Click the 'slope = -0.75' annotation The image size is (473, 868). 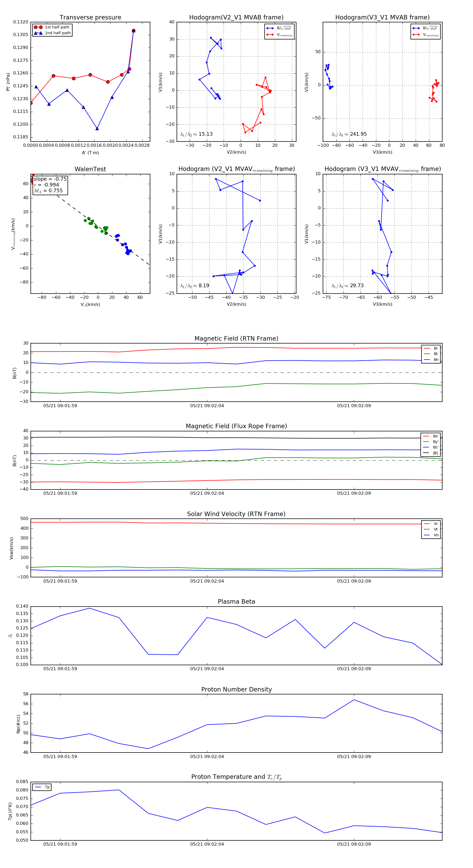pos(50,179)
